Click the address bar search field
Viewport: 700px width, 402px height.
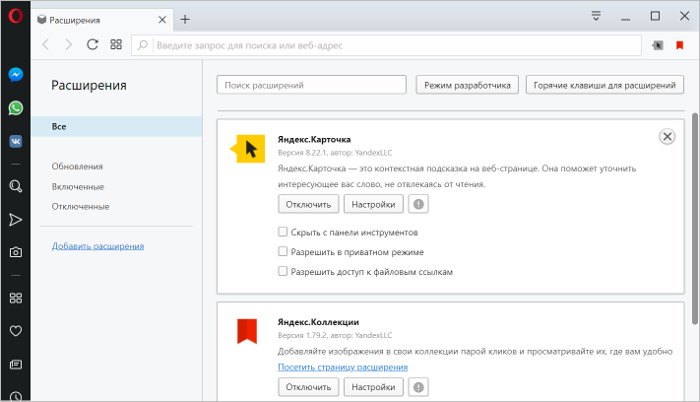pyautogui.click(x=386, y=45)
